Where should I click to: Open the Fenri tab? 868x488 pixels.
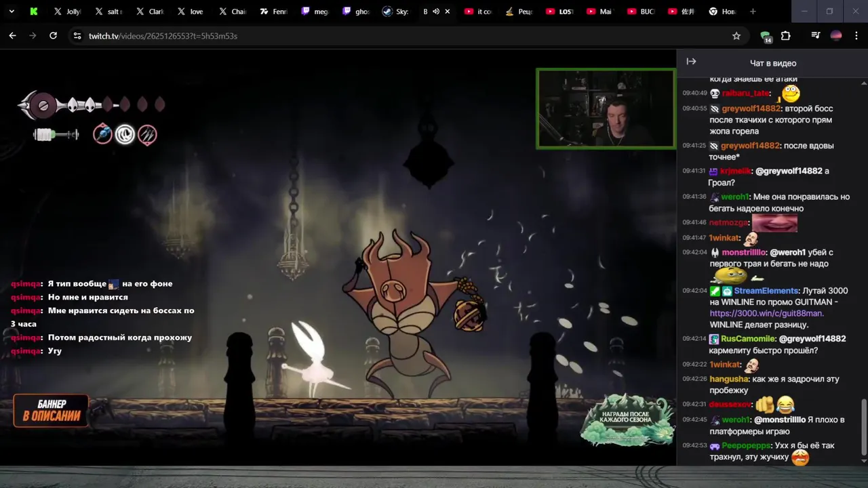[273, 12]
